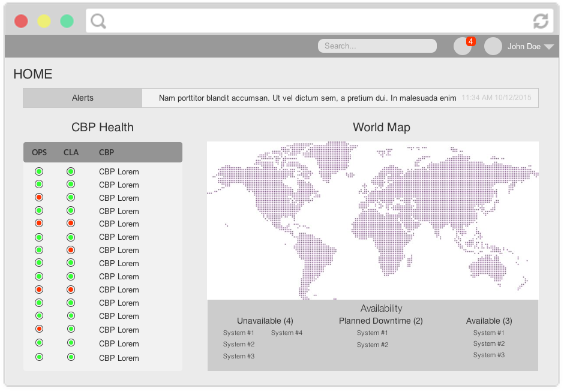Click the Available (3) heading

489,321
